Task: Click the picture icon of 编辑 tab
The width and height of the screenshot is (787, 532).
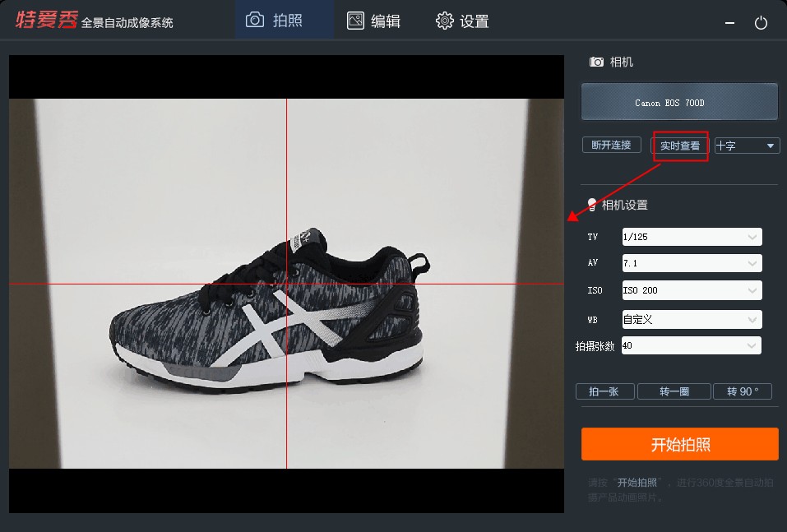Action: click(355, 21)
